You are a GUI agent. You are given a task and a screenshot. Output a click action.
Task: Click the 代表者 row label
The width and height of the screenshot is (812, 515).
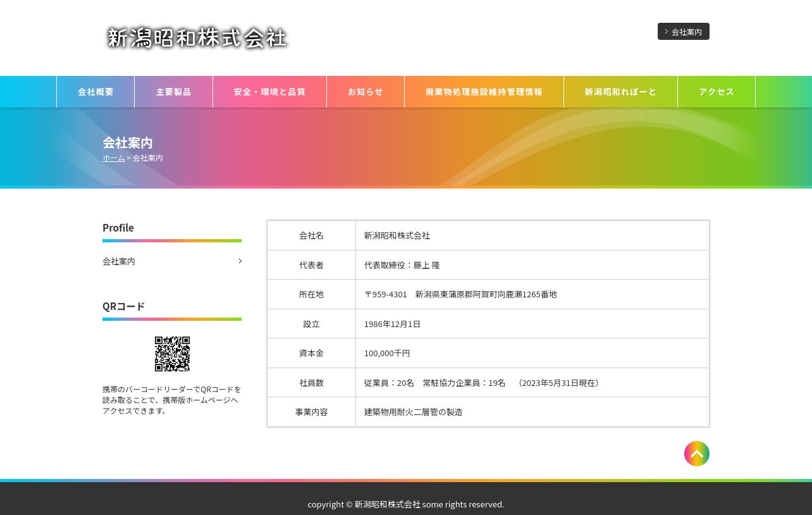(311, 265)
